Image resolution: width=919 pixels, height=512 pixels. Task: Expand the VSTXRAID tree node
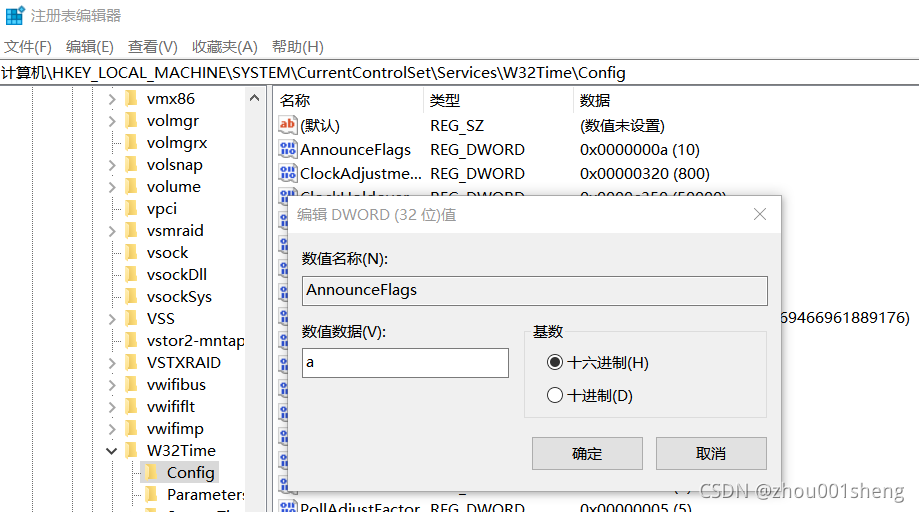click(112, 363)
